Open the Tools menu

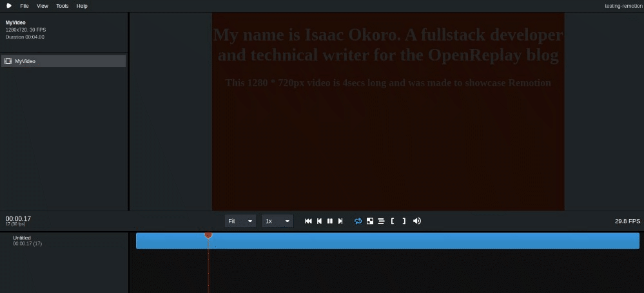click(62, 6)
